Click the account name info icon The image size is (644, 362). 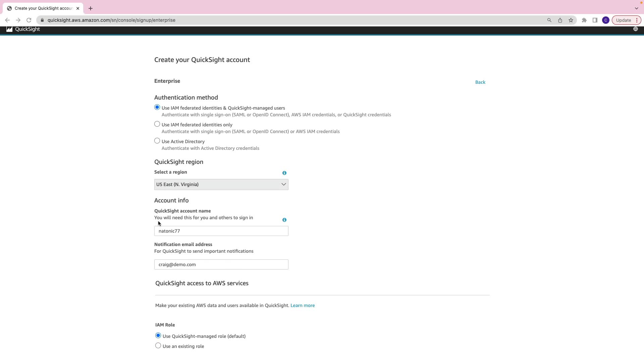pyautogui.click(x=284, y=220)
